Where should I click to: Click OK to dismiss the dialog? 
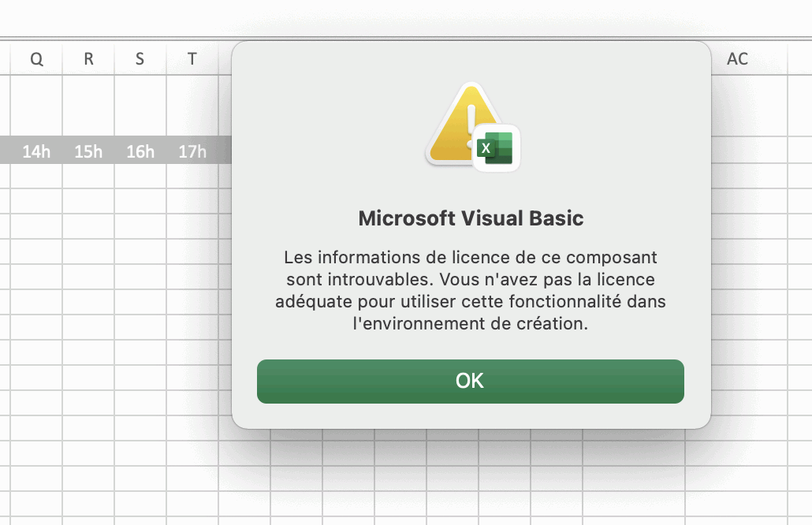[x=470, y=382]
